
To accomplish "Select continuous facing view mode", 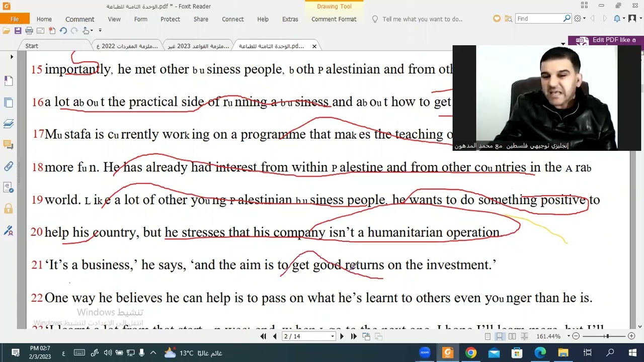I will coord(524,336).
